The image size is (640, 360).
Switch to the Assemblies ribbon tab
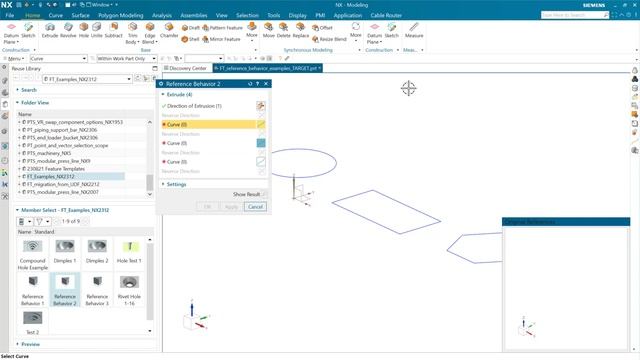tap(193, 16)
